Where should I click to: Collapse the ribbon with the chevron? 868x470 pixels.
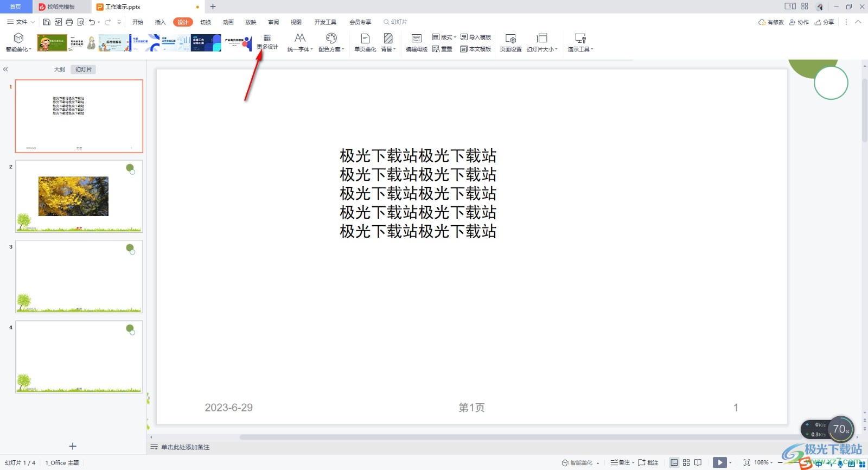[x=858, y=22]
